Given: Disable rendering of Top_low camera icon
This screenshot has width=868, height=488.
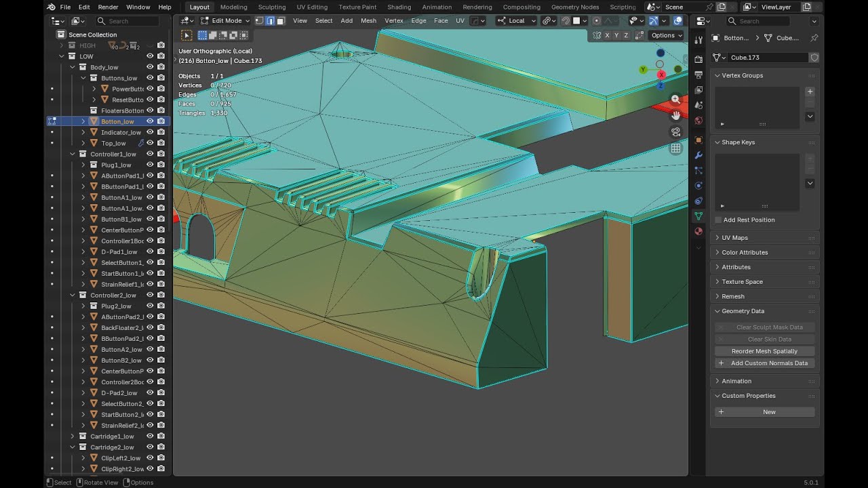Looking at the screenshot, I should [x=161, y=143].
